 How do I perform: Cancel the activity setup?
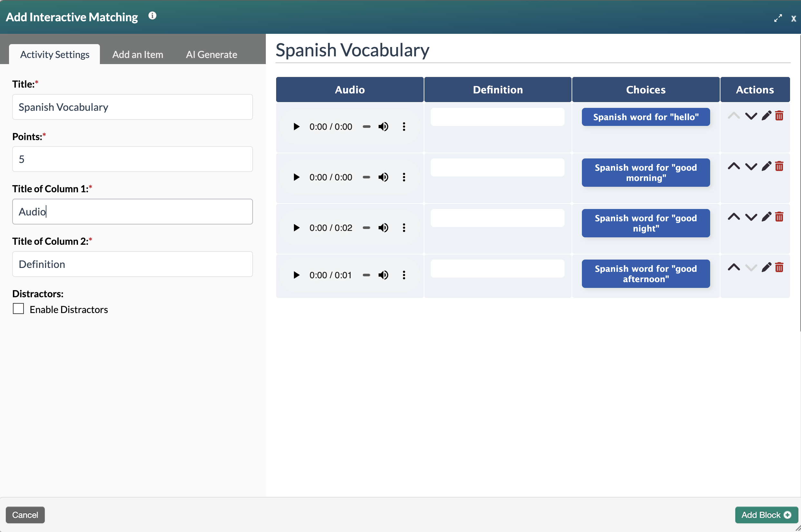[25, 515]
